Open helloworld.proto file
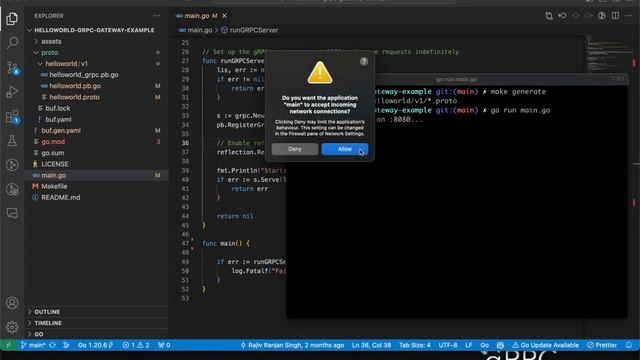Screen dimensions: 640x360 pos(74,97)
